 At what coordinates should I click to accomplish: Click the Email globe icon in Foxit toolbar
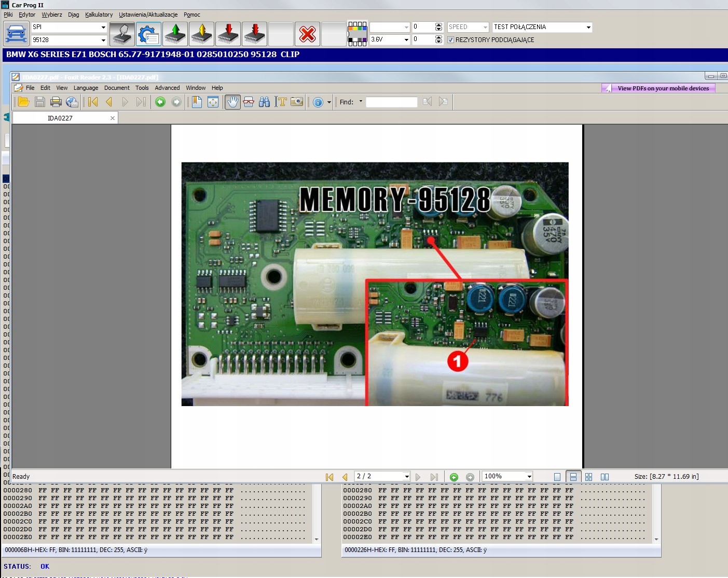72,102
